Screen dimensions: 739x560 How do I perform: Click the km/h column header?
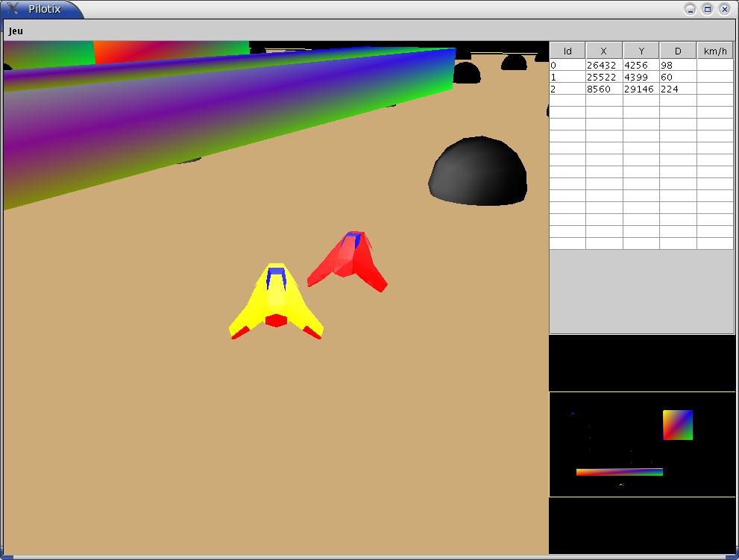coord(715,51)
